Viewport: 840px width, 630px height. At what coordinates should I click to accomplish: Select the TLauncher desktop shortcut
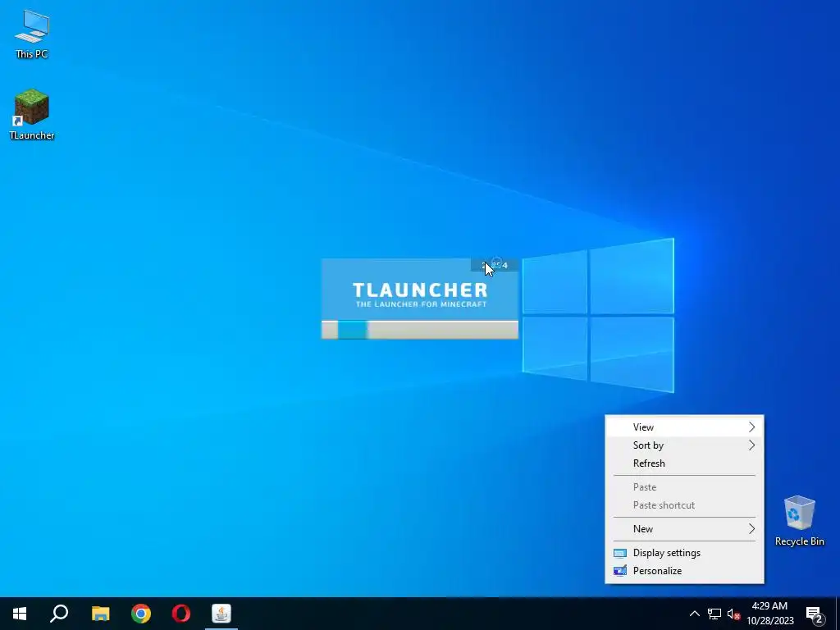[x=32, y=115]
